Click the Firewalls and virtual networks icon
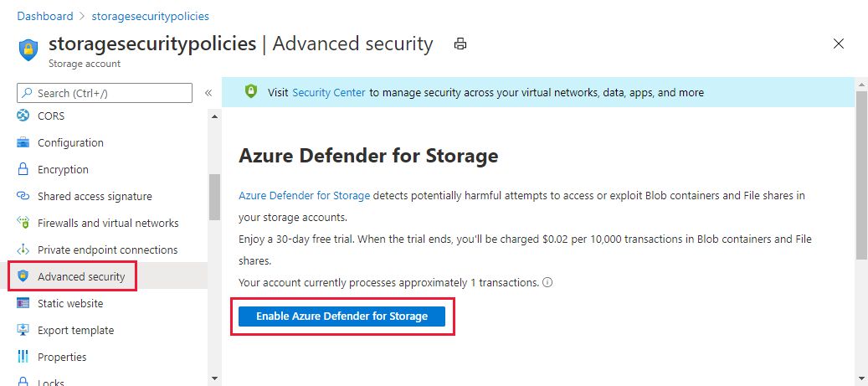Screen dimensions: 868x386 click(23, 223)
